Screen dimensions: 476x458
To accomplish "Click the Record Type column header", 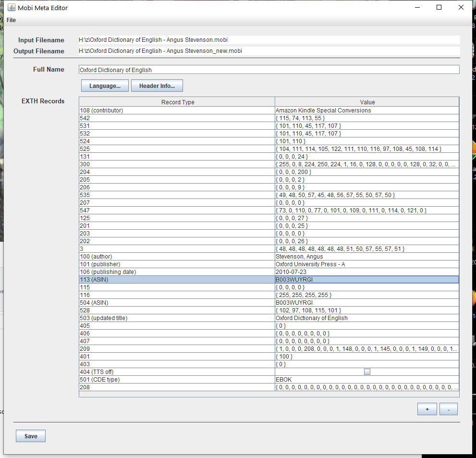I will point(177,102).
